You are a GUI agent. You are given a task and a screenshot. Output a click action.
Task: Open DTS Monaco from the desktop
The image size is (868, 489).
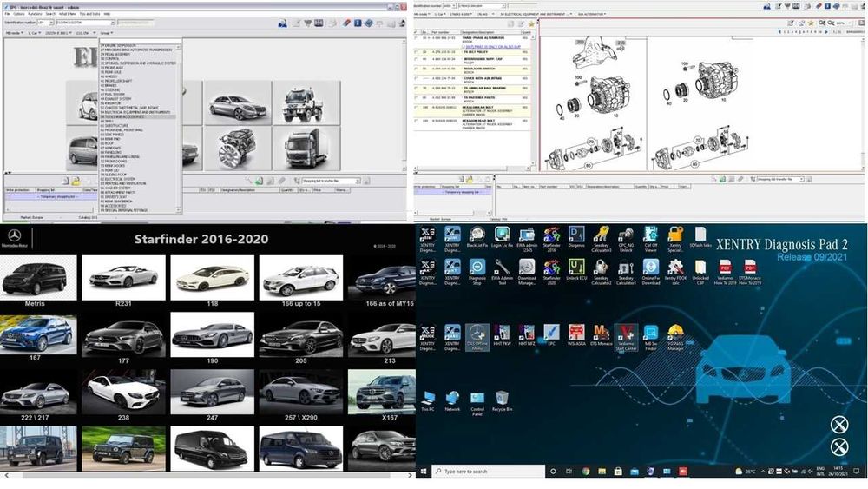tap(602, 336)
